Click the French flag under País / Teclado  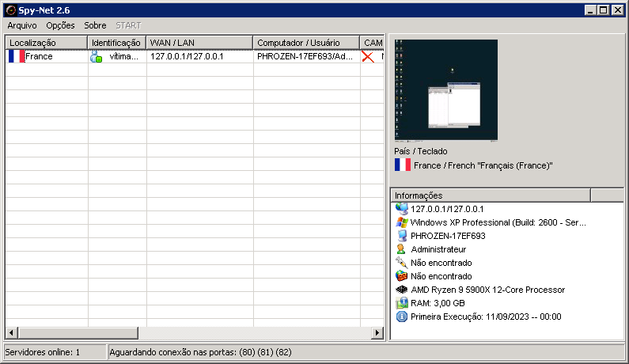(x=402, y=165)
